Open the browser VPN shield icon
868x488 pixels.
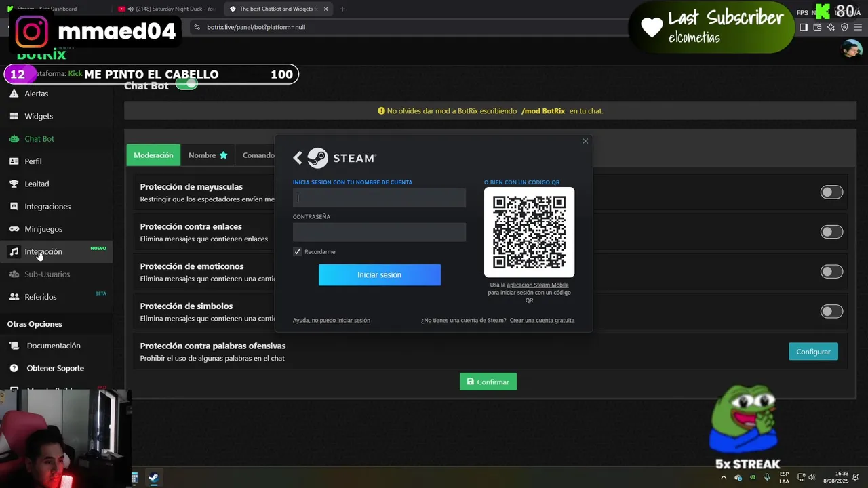(844, 27)
